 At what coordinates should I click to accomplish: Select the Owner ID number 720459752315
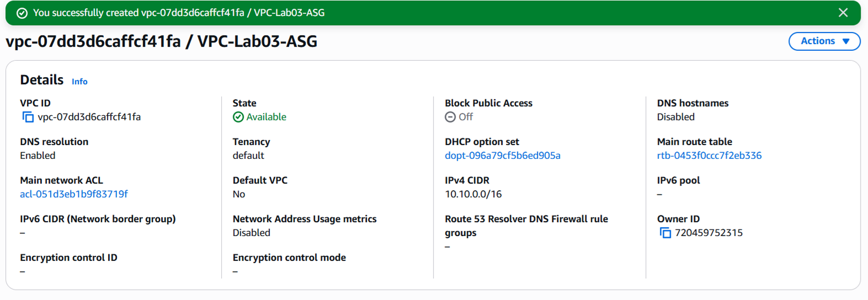pyautogui.click(x=709, y=232)
